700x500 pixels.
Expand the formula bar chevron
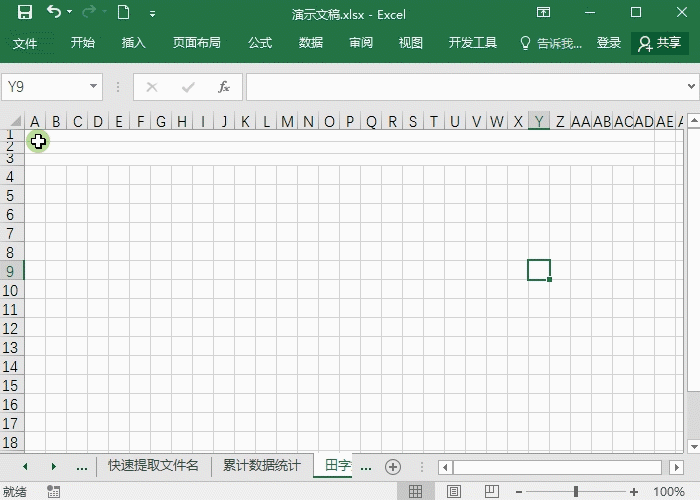click(x=691, y=86)
